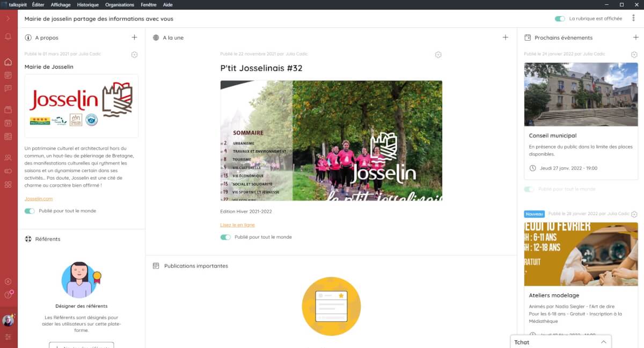Open the calendar icon in sidebar
The width and height of the screenshot is (644, 348).
click(x=8, y=123)
